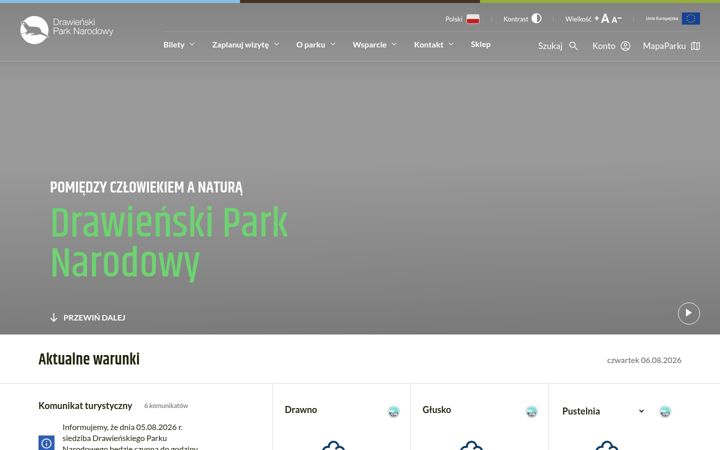The height and width of the screenshot is (450, 720).
Task: Expand the Zaplanuj wizytę menu chevron
Action: pos(276,45)
